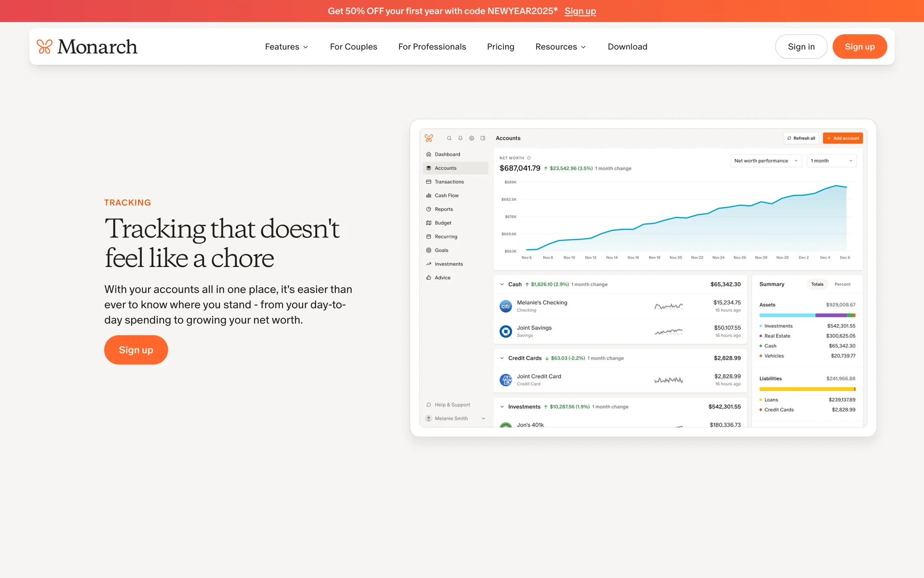Click the Goals target icon in sidebar

click(x=428, y=250)
